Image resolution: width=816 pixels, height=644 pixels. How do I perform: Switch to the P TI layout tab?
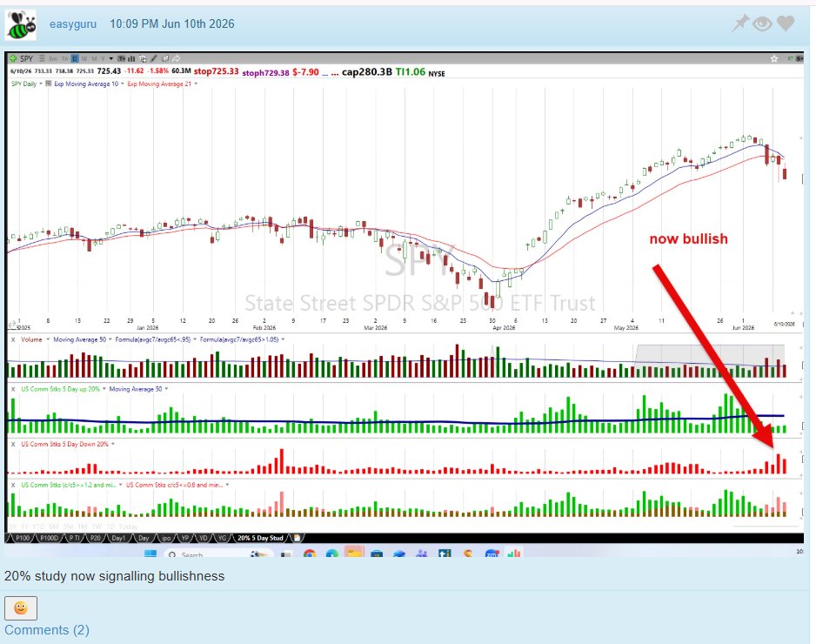click(x=74, y=538)
